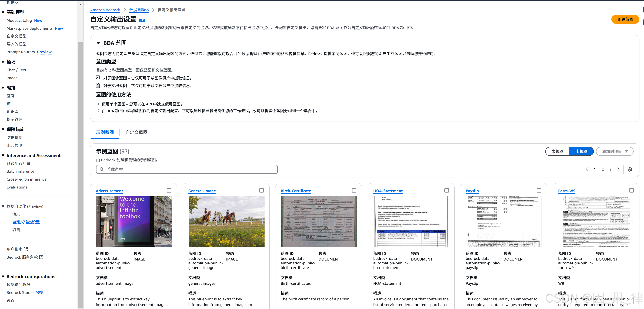Screen dimensions: 644x309
Task: Go to previous page arrow
Action: coord(587,169)
